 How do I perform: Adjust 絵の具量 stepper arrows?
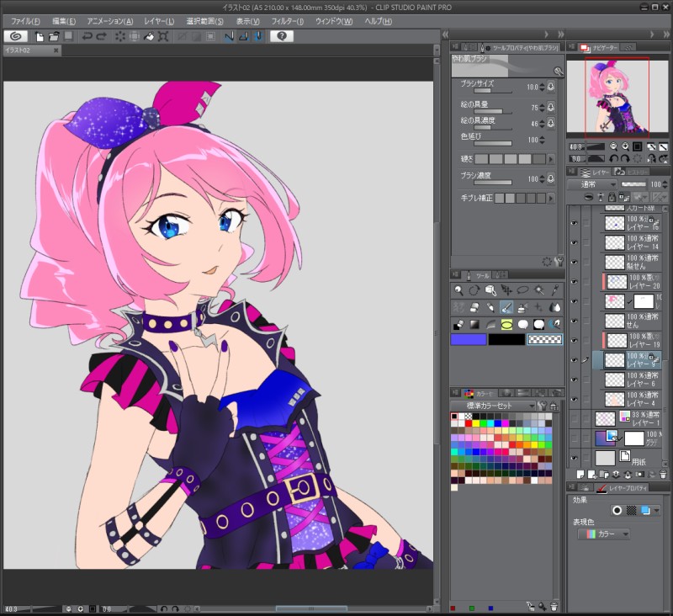click(542, 108)
